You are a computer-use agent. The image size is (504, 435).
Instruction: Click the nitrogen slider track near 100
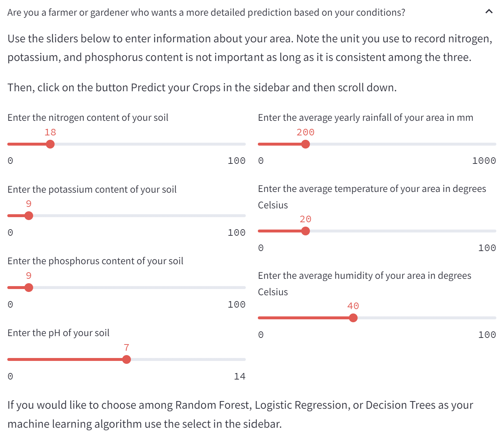tap(242, 144)
